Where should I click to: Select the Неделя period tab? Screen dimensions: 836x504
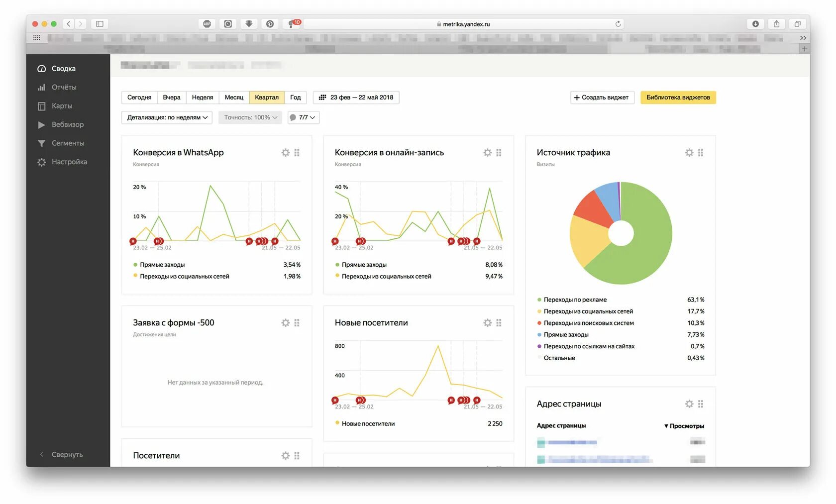tap(203, 98)
